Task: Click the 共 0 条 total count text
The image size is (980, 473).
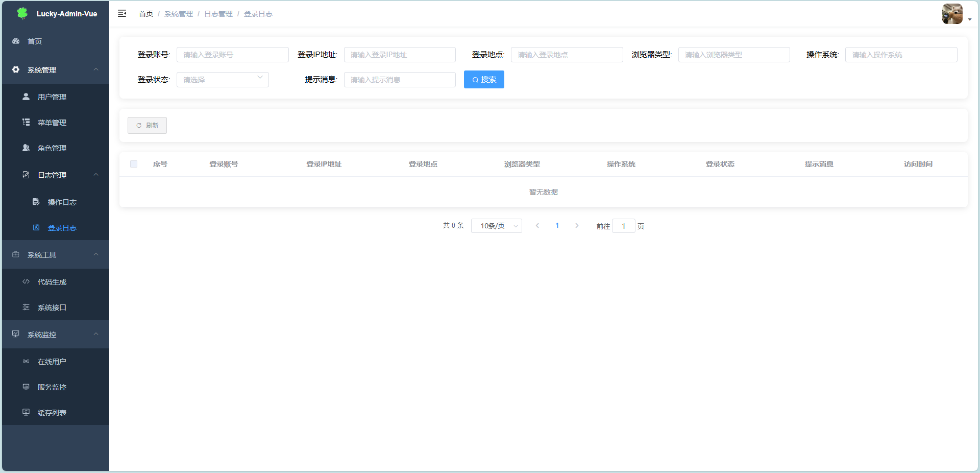Action: (453, 226)
